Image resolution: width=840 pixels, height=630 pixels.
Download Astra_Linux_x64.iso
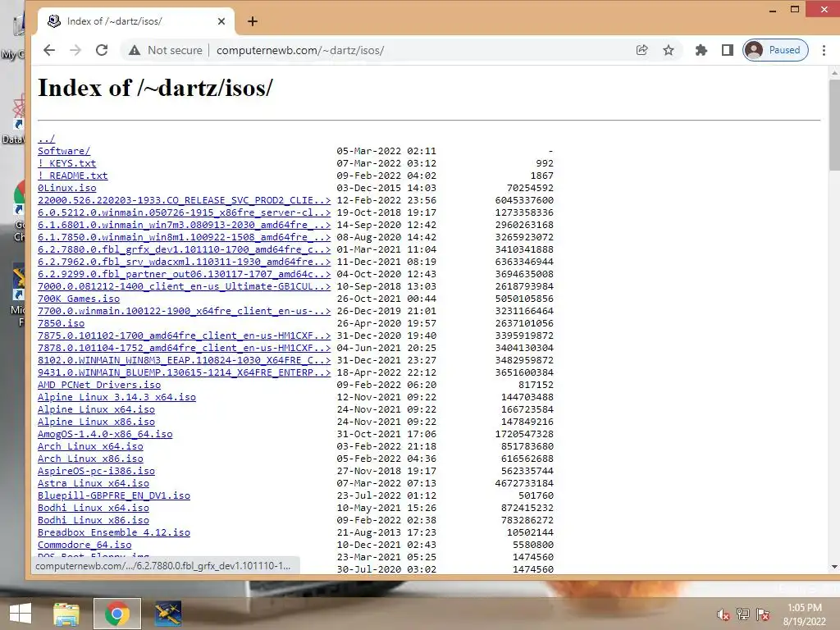pos(94,484)
